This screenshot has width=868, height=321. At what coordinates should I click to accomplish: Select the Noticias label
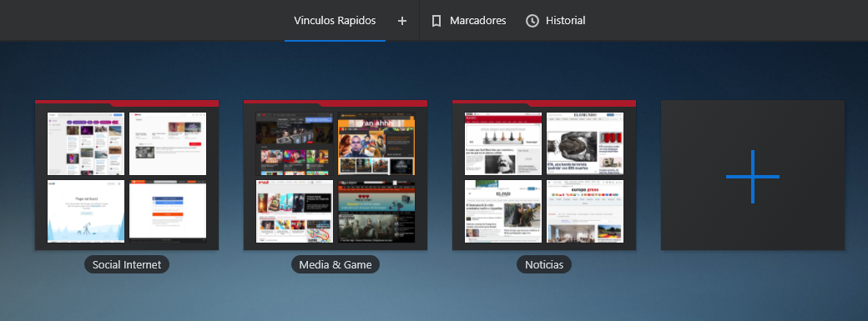pyautogui.click(x=544, y=264)
